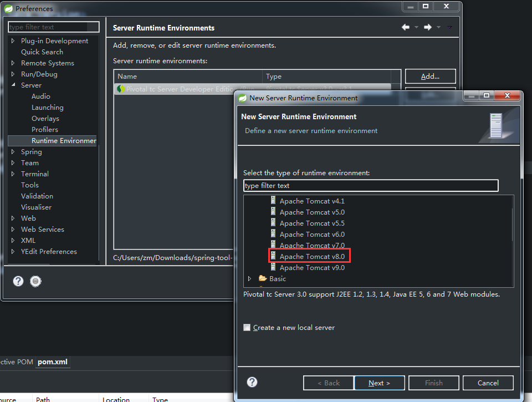Open the Tools preferences page

click(30, 185)
